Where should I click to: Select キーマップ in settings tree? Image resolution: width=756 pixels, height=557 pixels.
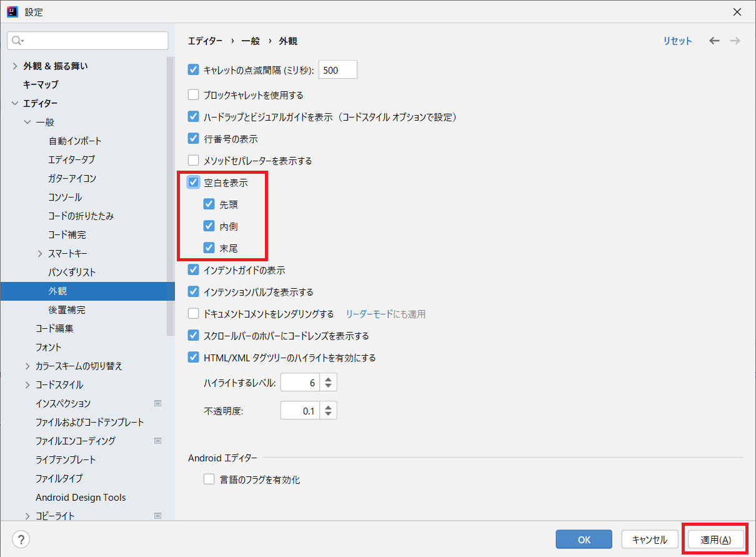[x=41, y=84]
